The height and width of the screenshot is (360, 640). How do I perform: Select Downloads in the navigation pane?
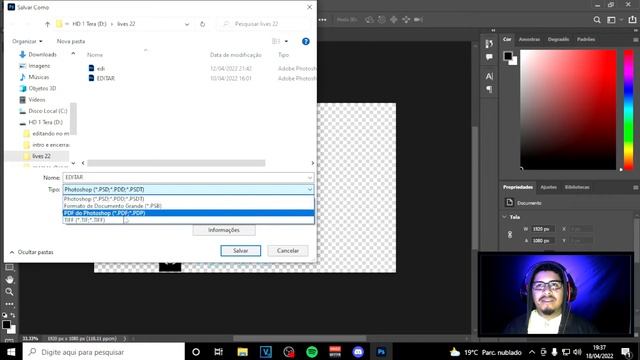[x=42, y=54]
